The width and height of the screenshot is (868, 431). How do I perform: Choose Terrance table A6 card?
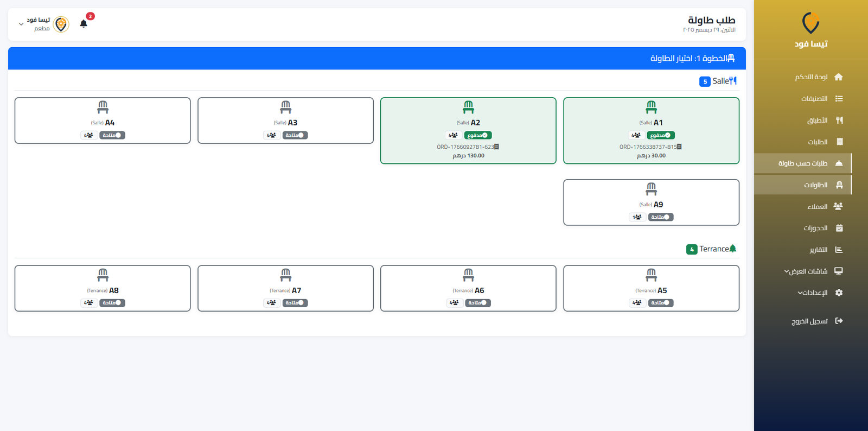[x=468, y=288]
